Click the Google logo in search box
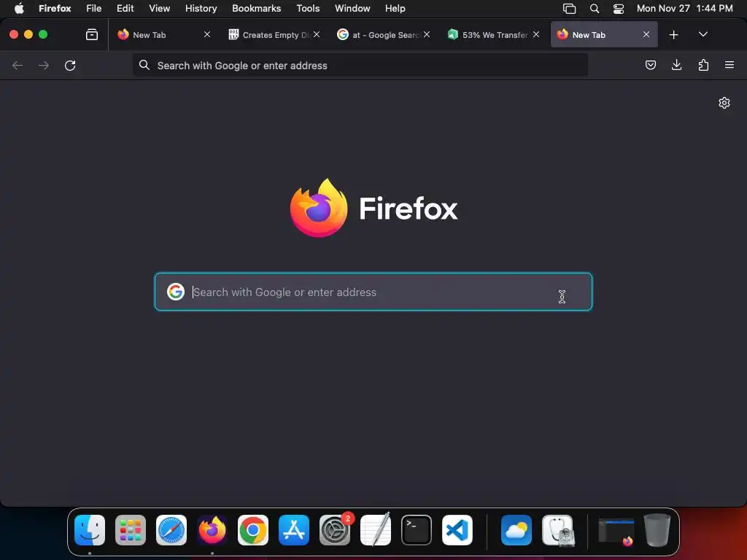This screenshot has height=560, width=747. pyautogui.click(x=175, y=292)
